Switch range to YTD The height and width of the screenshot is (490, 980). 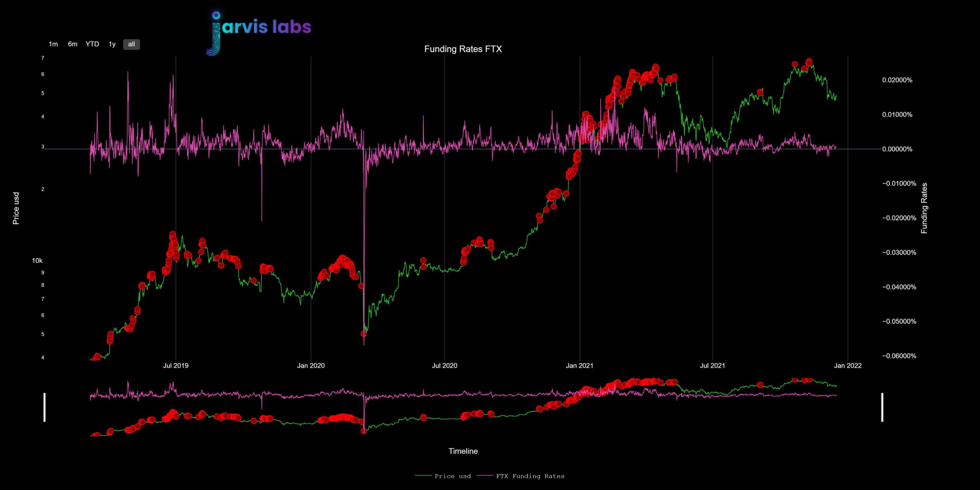coord(92,44)
